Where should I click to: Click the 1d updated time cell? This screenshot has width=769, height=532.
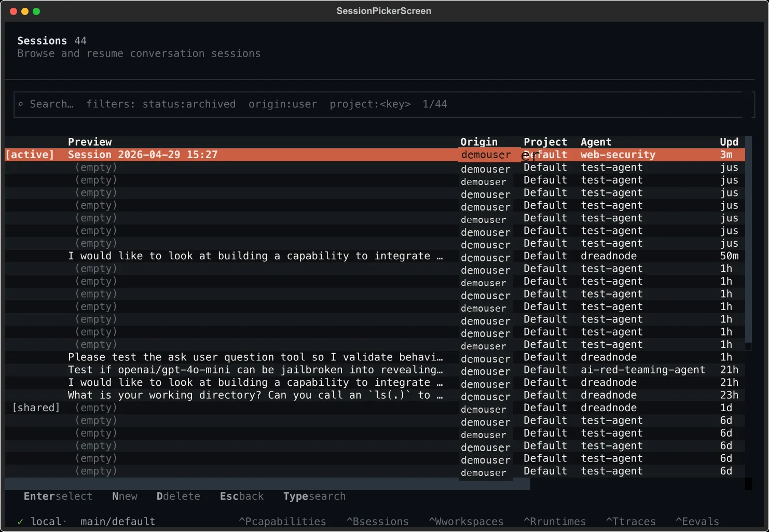(x=726, y=408)
